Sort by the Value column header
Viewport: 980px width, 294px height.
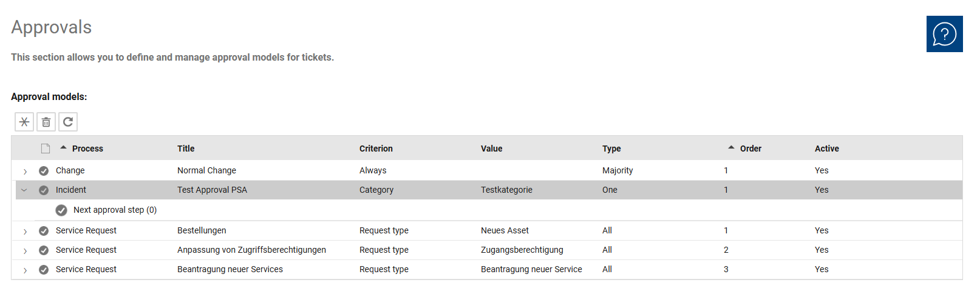click(x=492, y=149)
